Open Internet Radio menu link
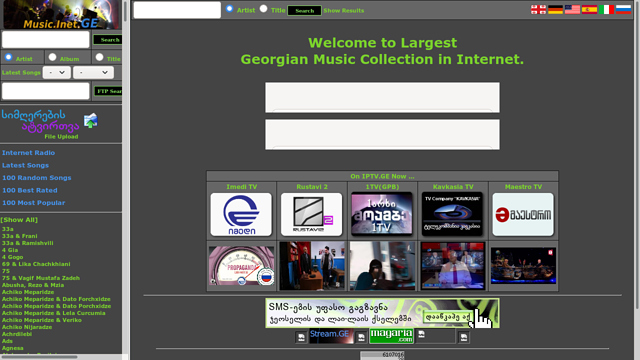640x360 pixels. (28, 153)
